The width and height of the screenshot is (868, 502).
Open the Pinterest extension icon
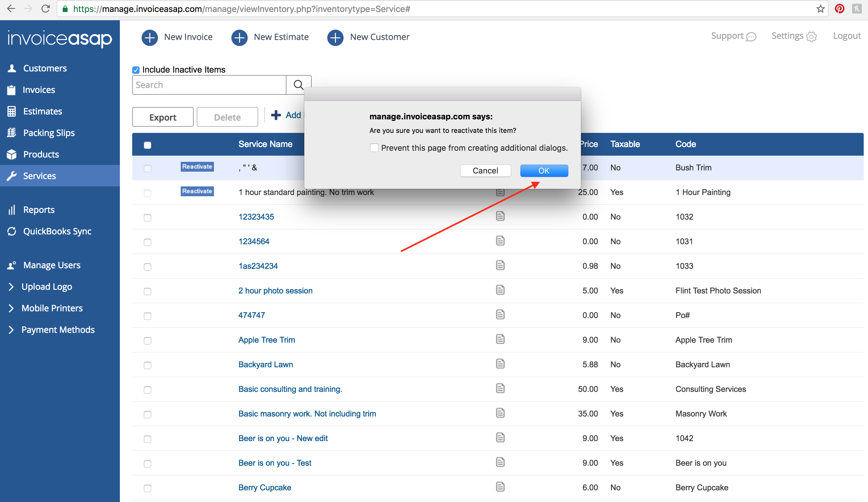point(839,9)
